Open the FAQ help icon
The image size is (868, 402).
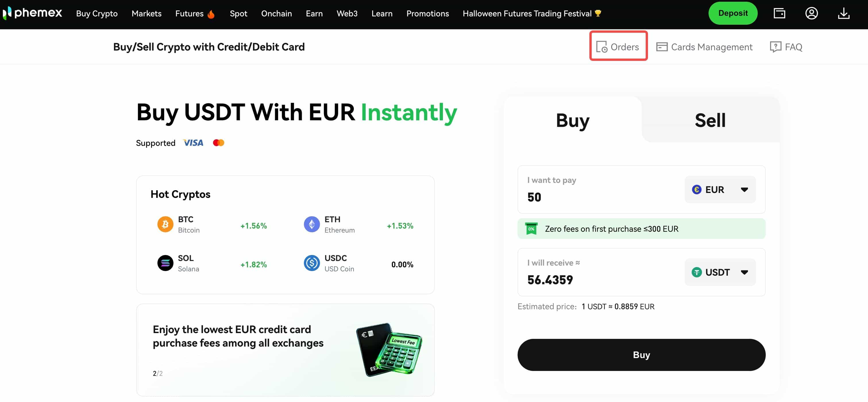pos(775,47)
